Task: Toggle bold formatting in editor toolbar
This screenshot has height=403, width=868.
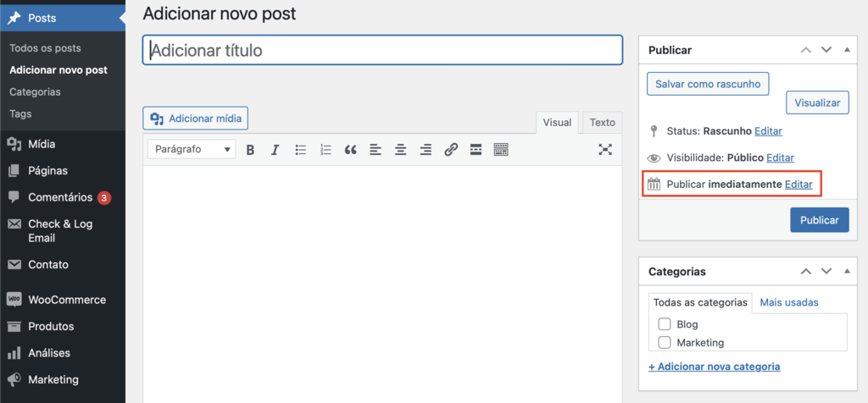Action: 250,149
